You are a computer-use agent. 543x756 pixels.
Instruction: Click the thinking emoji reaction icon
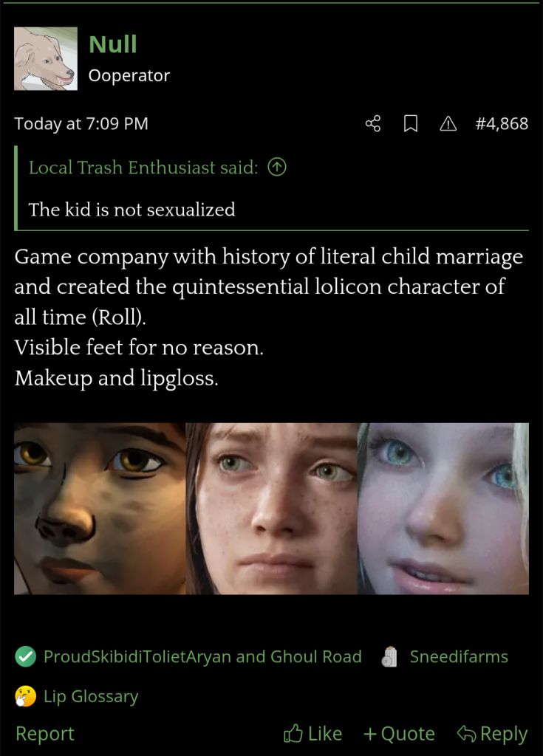tap(26, 696)
